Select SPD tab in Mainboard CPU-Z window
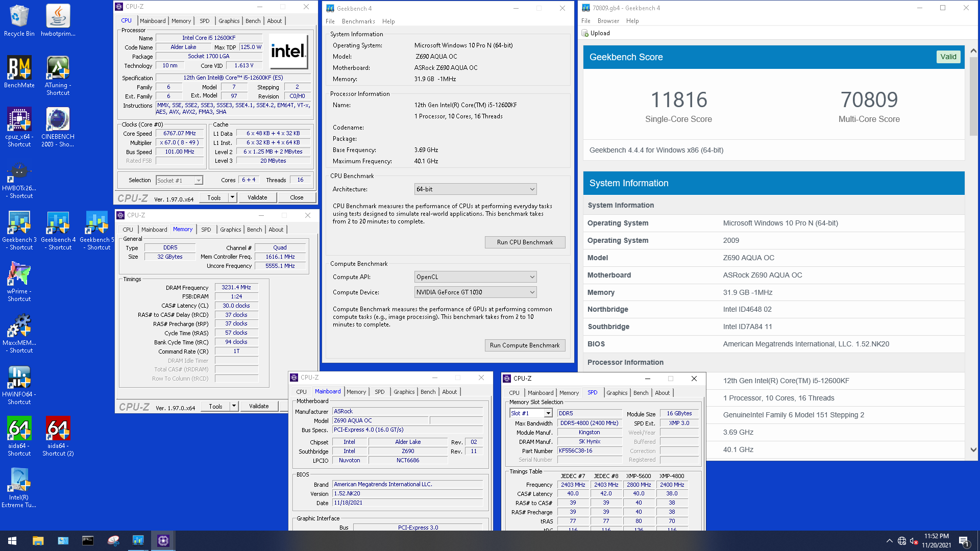 [379, 392]
